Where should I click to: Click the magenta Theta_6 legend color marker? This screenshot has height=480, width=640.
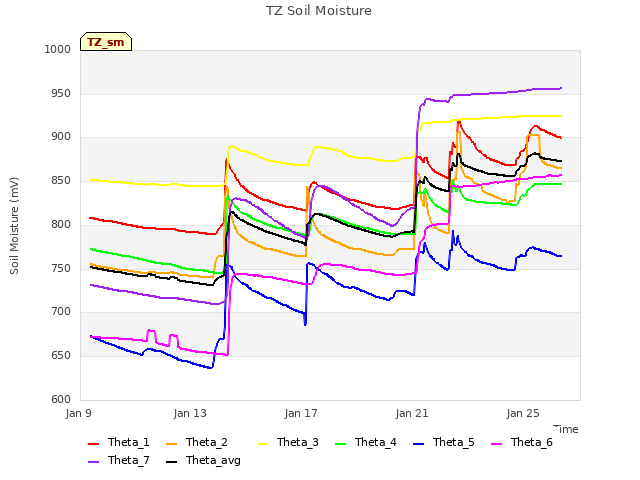496,444
